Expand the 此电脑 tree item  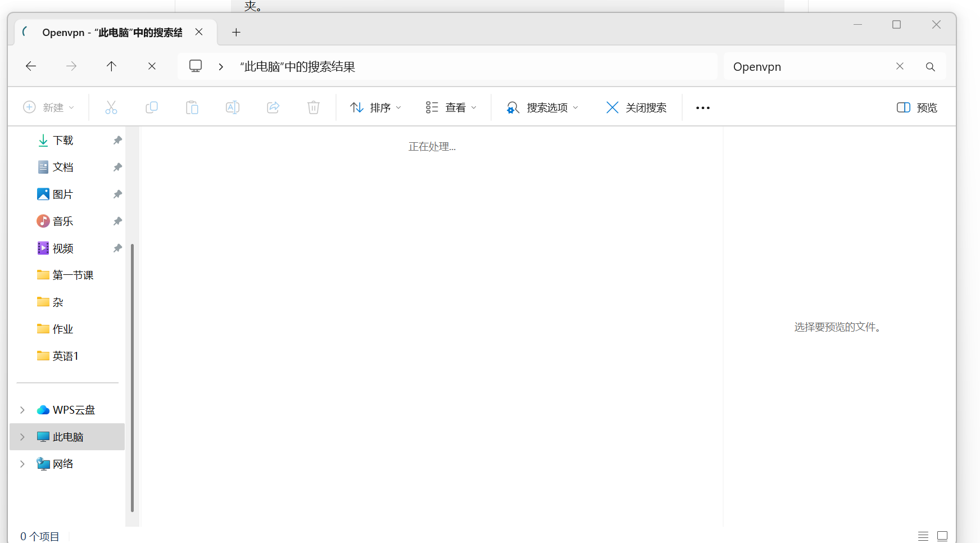(x=22, y=437)
